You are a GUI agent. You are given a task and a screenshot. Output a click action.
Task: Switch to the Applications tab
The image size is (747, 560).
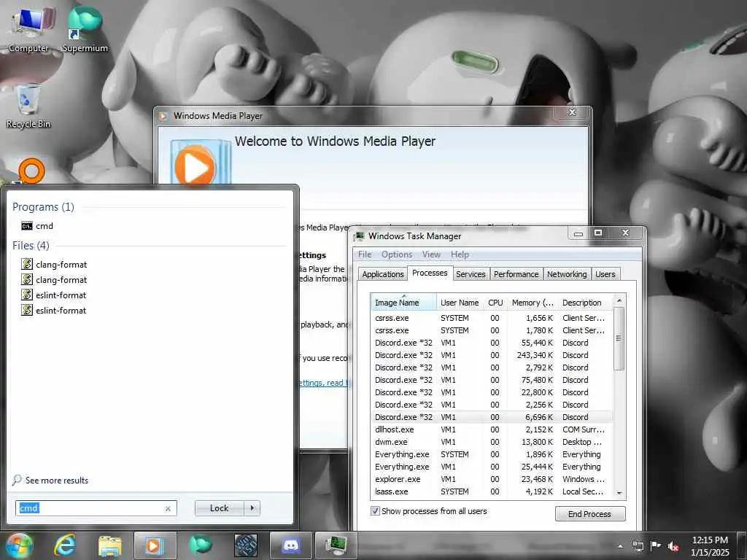382,274
